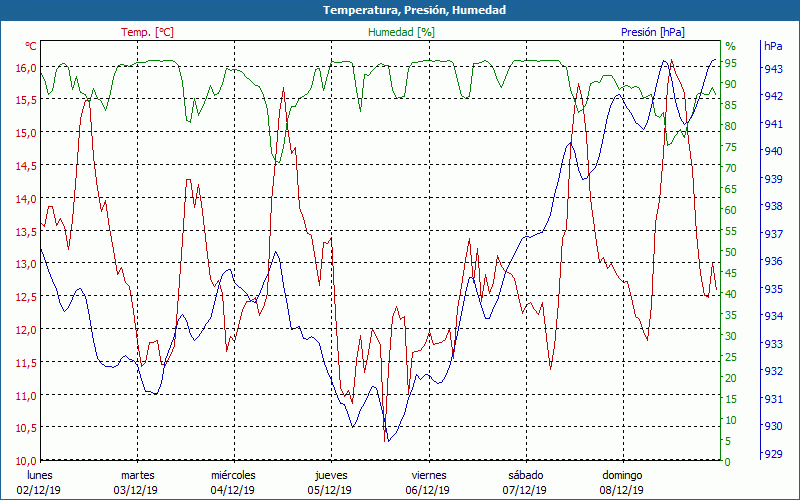
Task: Click the 938 pressure axis value
Action: coord(773,207)
